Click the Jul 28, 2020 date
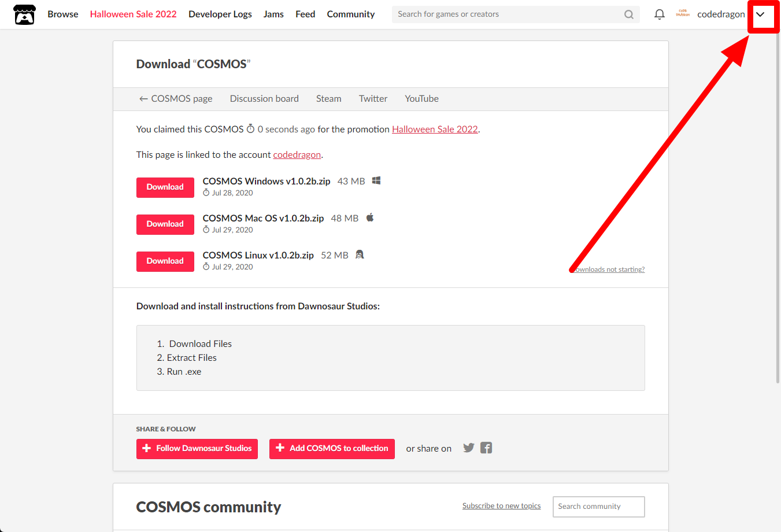 [x=232, y=193]
